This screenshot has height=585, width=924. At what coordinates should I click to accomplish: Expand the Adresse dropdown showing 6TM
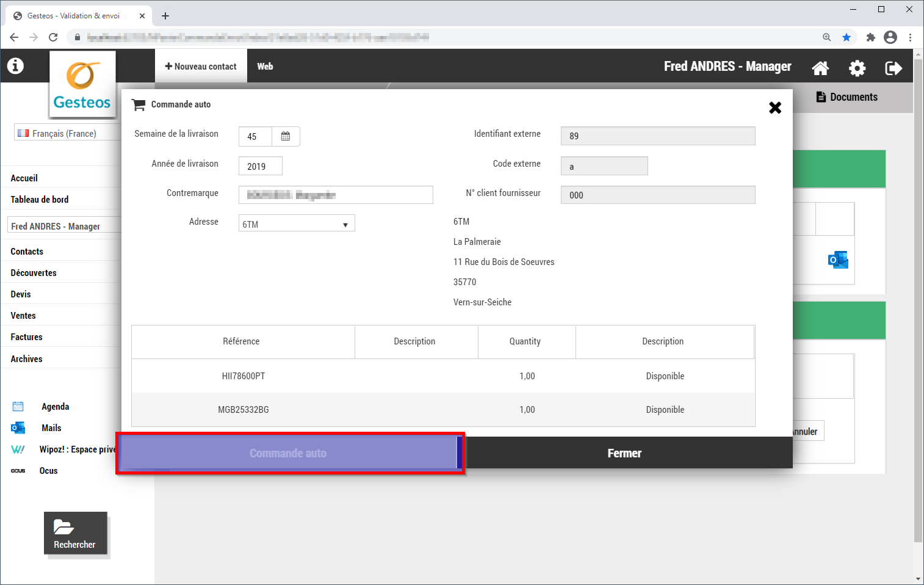pos(297,224)
